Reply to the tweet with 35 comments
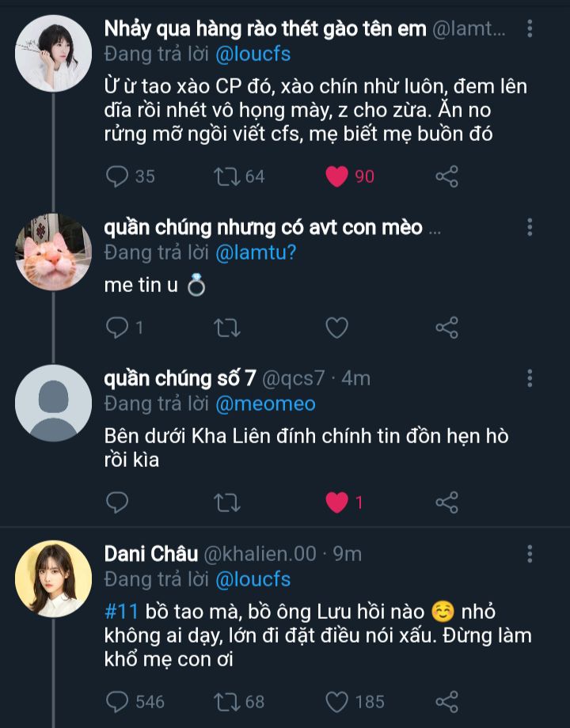This screenshot has height=728, width=570. (x=117, y=176)
